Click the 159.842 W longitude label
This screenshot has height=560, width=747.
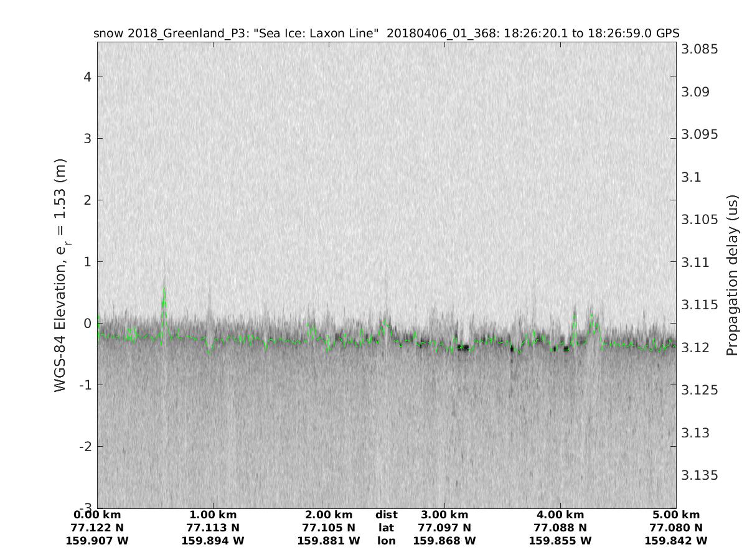tap(676, 541)
